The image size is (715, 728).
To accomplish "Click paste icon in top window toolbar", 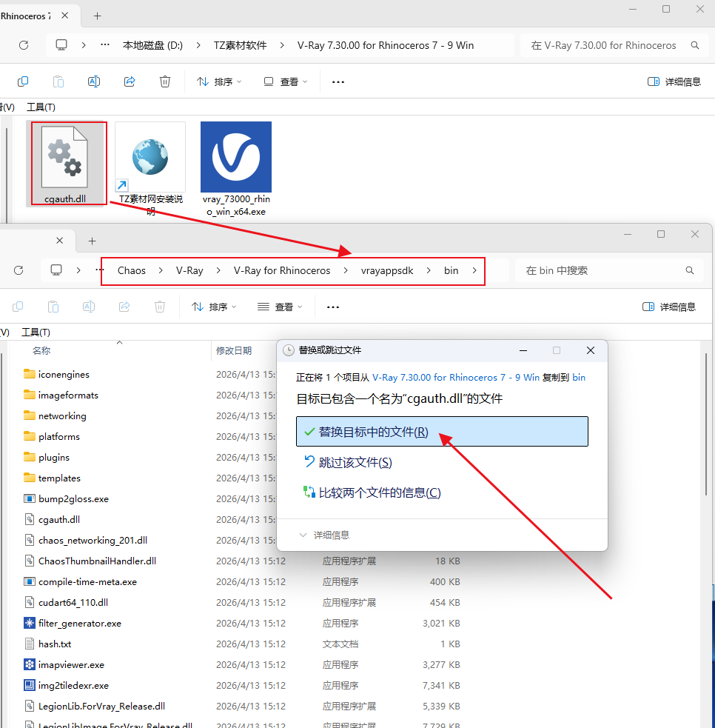I will [58, 81].
